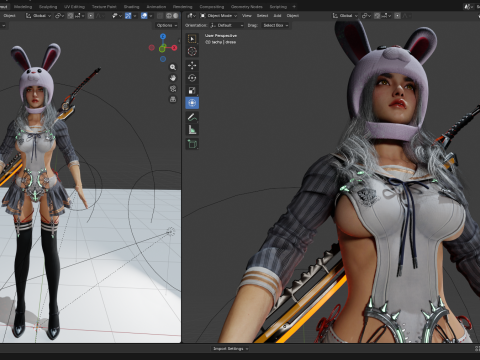The image size is (480, 360).
Task: Add a new workspace with plus button
Action: (294, 6)
